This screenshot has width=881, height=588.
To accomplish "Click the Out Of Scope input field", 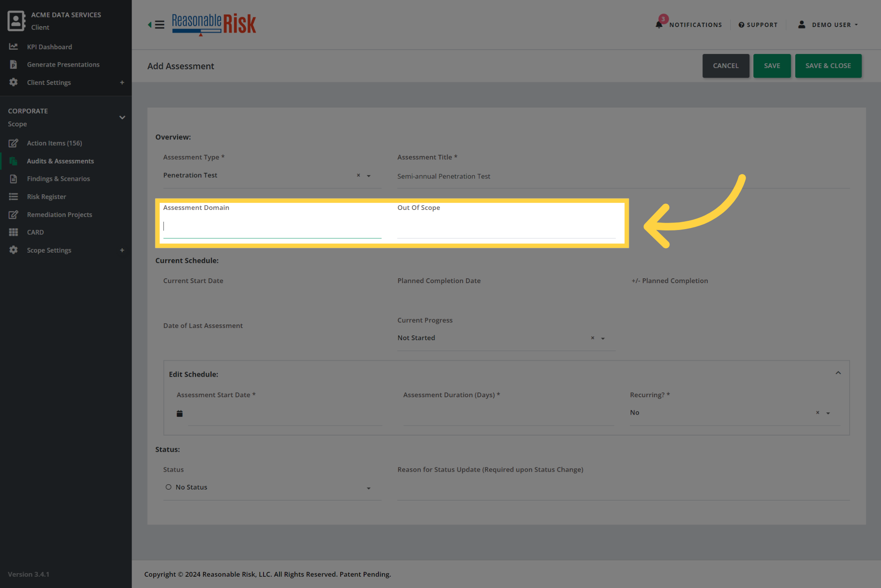I will 506,226.
